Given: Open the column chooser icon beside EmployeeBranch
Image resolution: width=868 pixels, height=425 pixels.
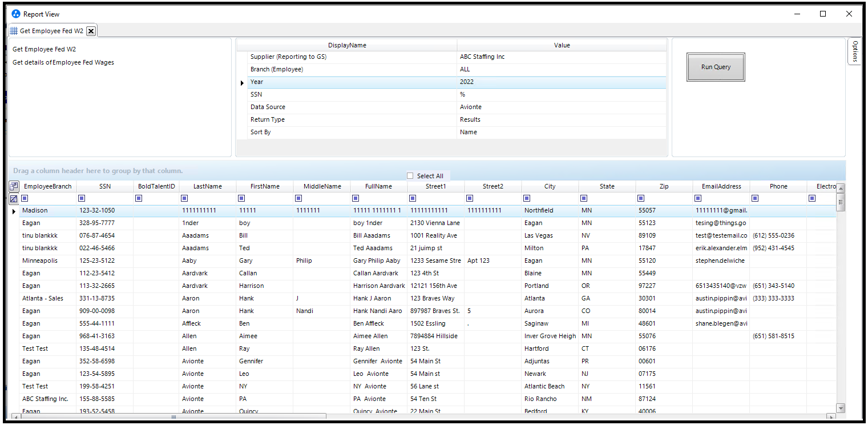Looking at the screenshot, I should pos(14,186).
